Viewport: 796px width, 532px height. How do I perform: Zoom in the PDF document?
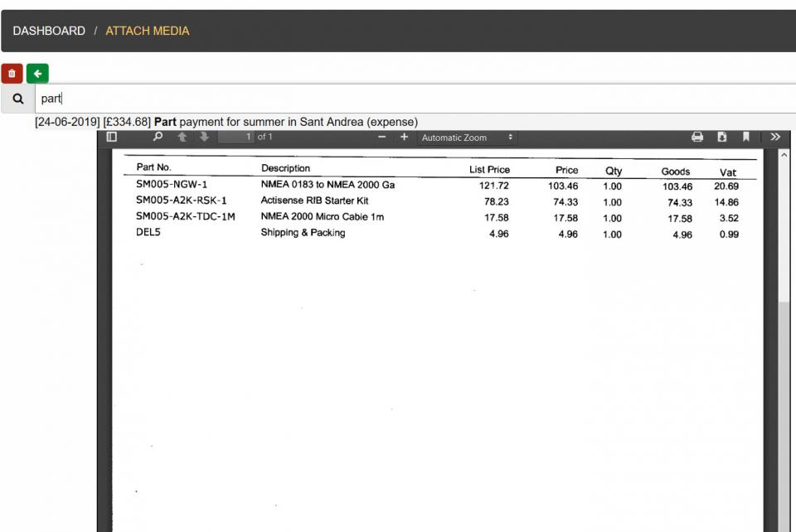pyautogui.click(x=405, y=138)
